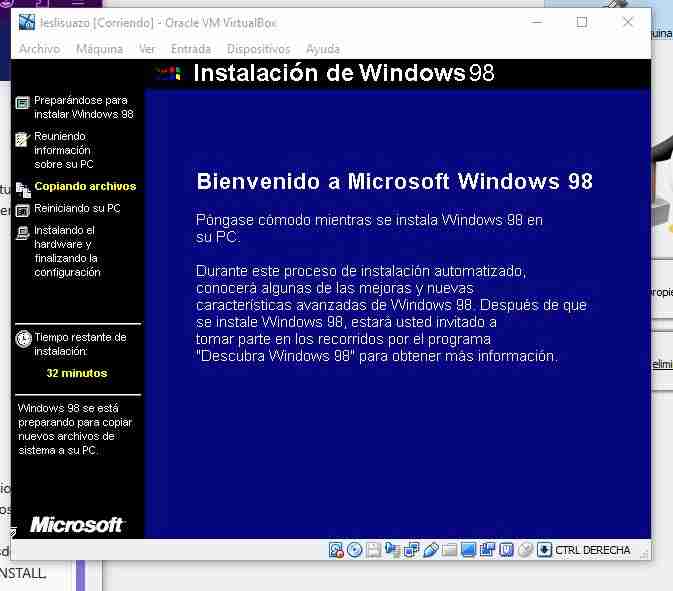
Task: Click the highlighted Copiando archivos step
Action: (x=85, y=186)
